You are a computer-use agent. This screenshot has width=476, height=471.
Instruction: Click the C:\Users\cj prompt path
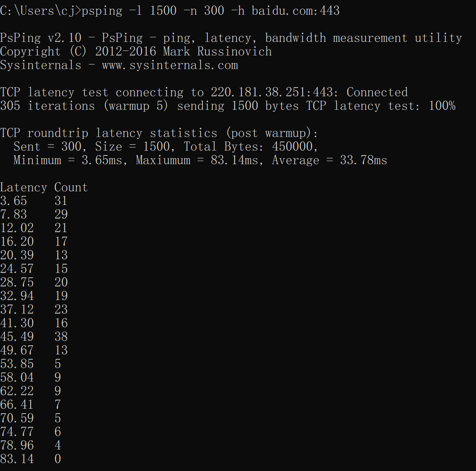pyautogui.click(x=38, y=11)
